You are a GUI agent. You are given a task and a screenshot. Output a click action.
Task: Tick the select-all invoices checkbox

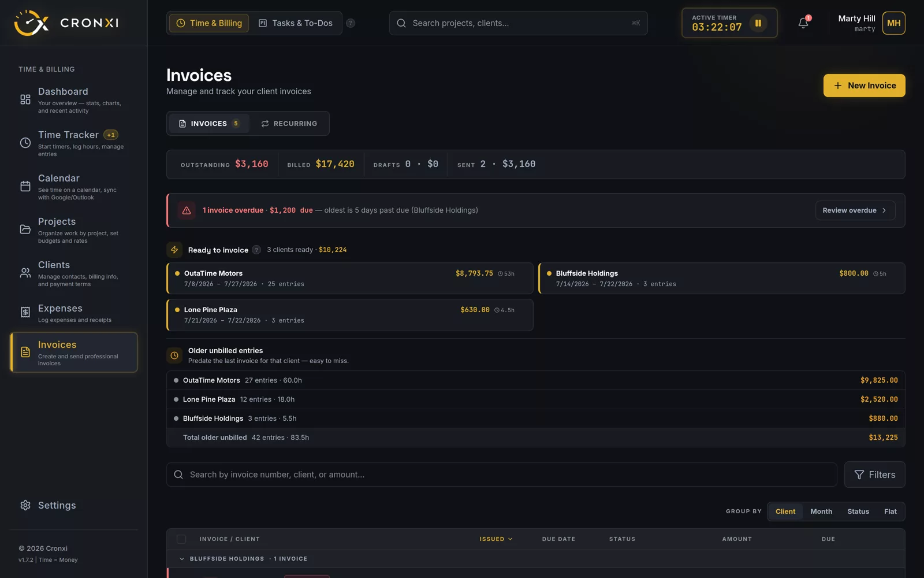click(x=181, y=539)
